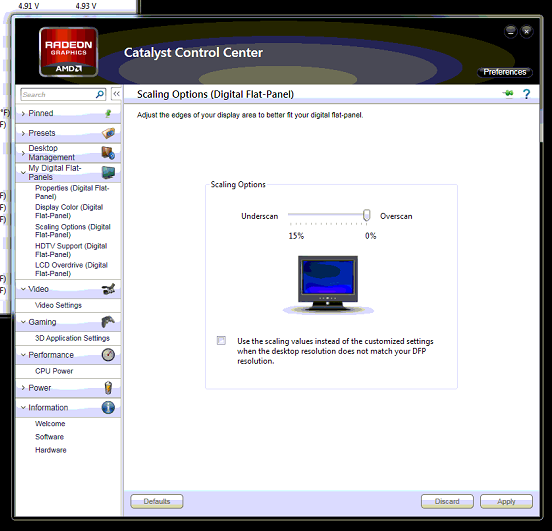Click the green pin icon beside Pinned
The width and height of the screenshot is (552, 531).
[x=108, y=113]
